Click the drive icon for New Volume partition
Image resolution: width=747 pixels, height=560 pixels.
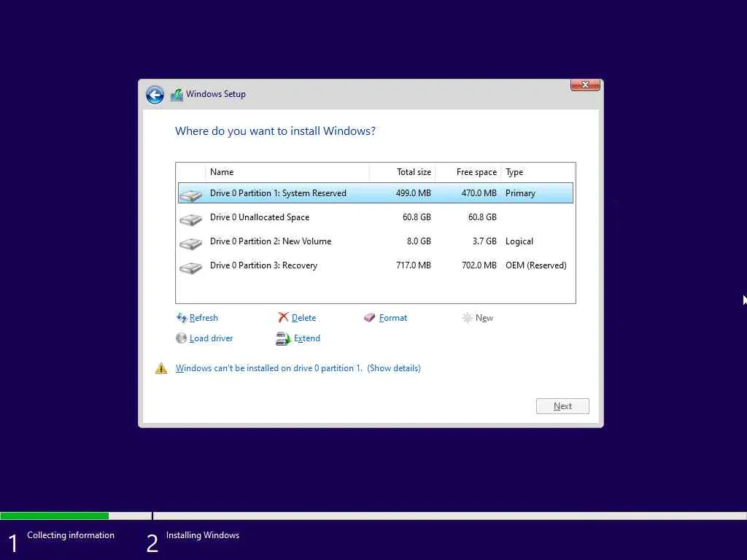(x=190, y=244)
